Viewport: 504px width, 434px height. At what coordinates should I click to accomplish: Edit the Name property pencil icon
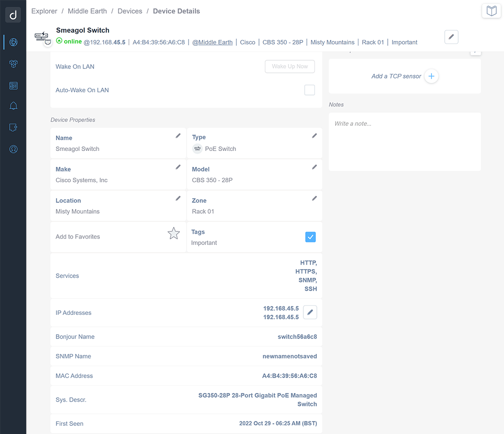178,136
